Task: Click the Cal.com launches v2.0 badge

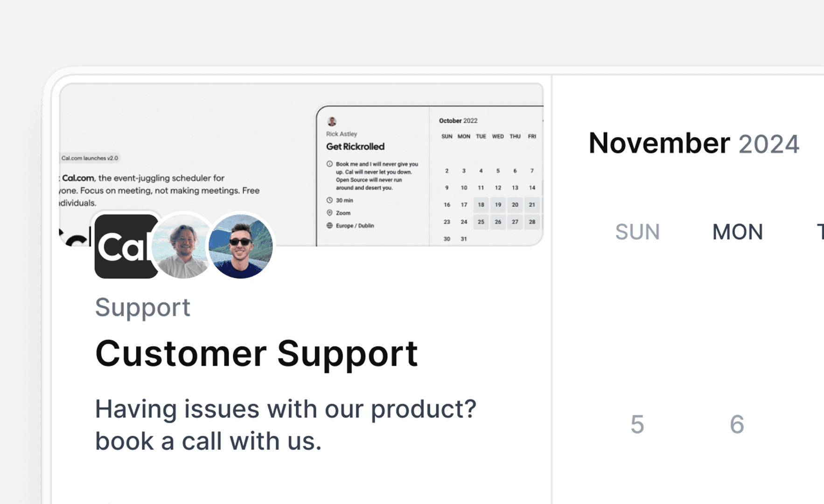Action: click(x=90, y=158)
